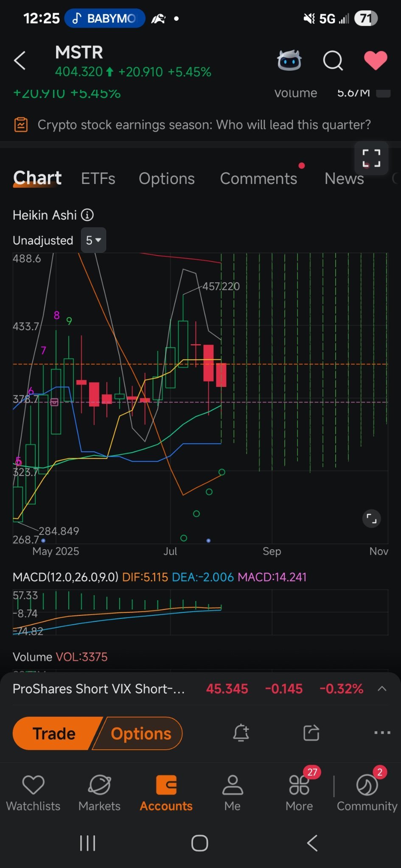
Task: Go to Accounts
Action: coord(166,793)
